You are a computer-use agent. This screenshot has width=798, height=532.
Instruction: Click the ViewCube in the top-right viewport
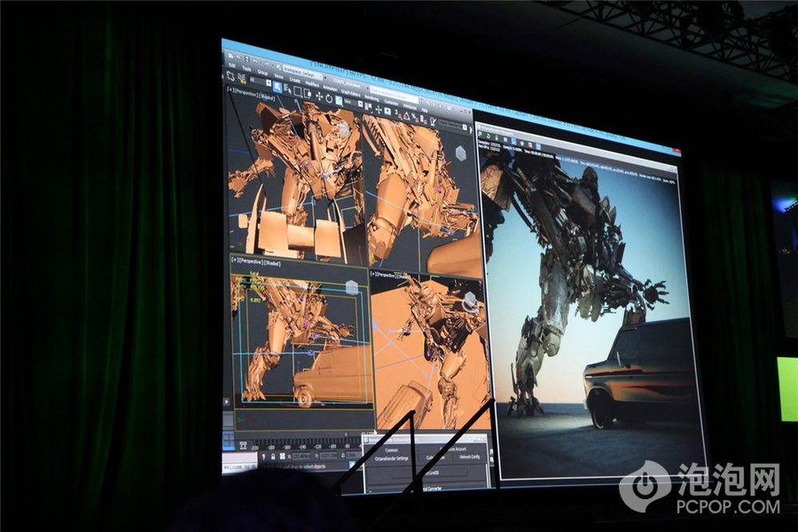click(x=460, y=153)
